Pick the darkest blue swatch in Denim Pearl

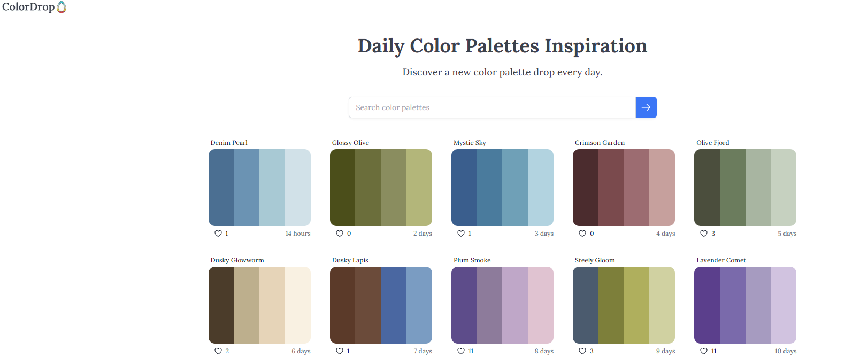221,188
